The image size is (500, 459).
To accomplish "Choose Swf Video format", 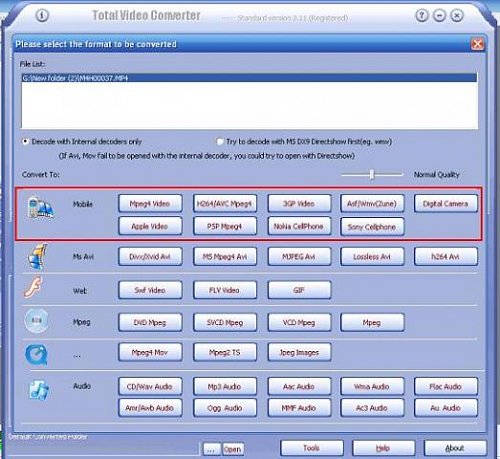I will [x=150, y=290].
